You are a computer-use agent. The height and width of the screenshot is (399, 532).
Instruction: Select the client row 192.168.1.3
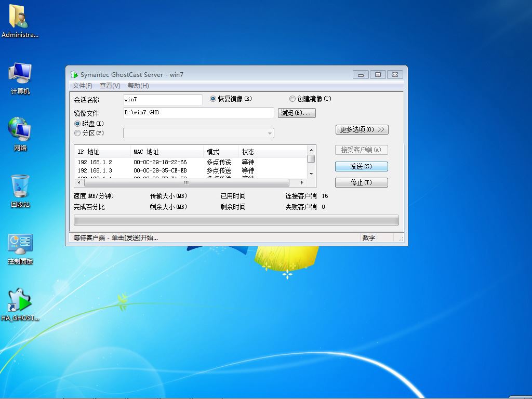(x=191, y=170)
